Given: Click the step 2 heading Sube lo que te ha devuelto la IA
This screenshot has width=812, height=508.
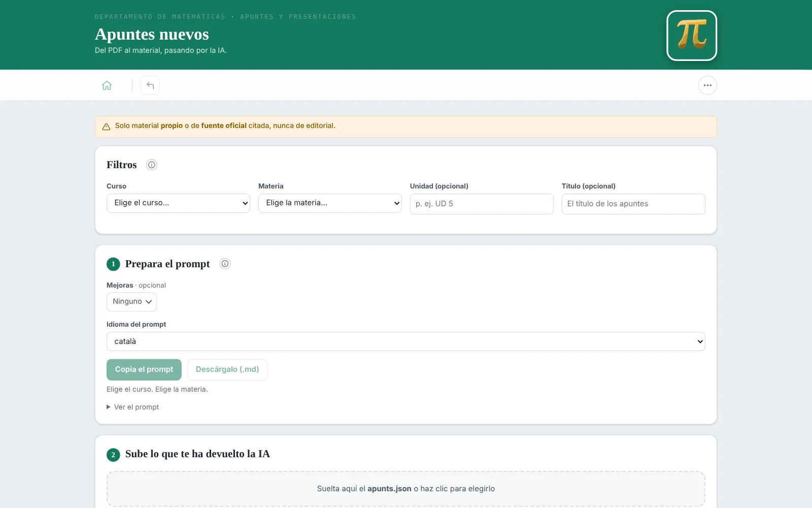Looking at the screenshot, I should click(x=197, y=454).
